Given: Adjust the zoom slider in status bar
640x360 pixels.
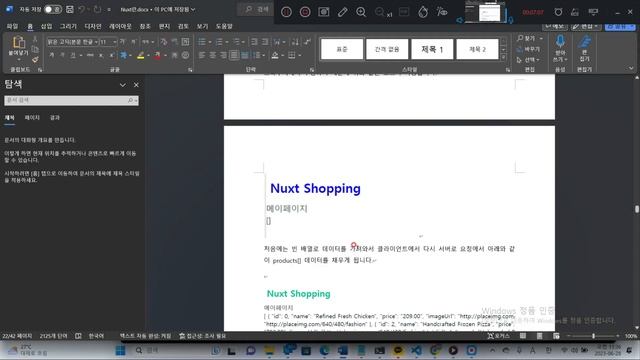Looking at the screenshot, I should [x=593, y=336].
